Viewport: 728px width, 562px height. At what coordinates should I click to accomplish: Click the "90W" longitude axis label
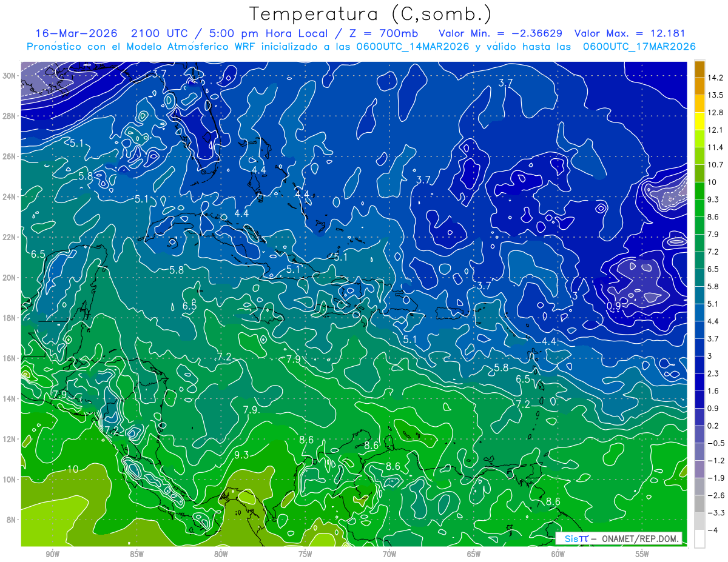click(x=53, y=554)
